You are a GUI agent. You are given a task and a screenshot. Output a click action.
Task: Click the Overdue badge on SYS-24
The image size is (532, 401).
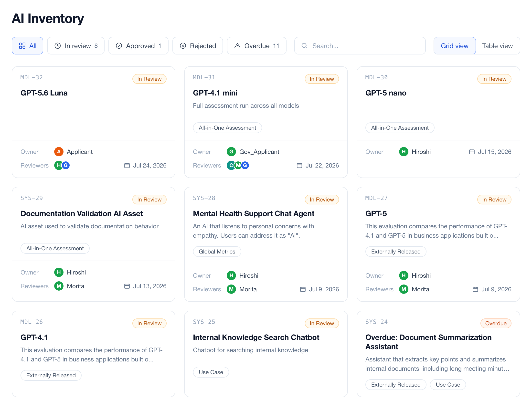click(x=496, y=323)
